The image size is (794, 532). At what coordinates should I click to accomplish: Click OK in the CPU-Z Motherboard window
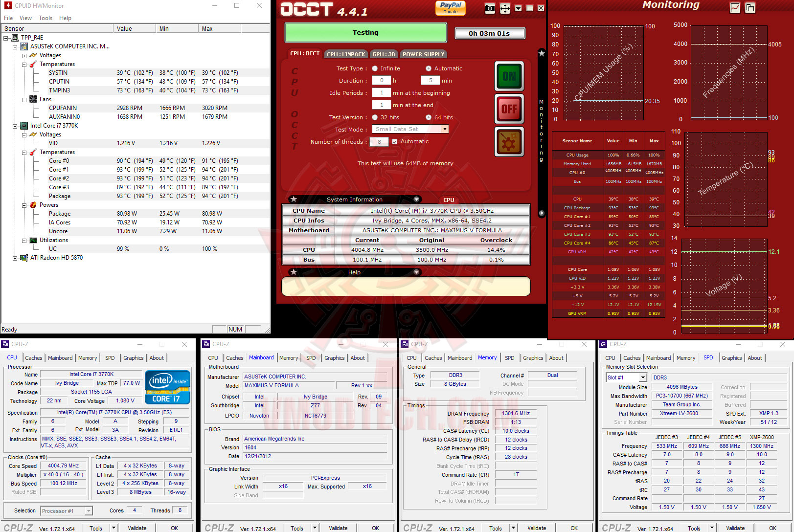(x=375, y=528)
